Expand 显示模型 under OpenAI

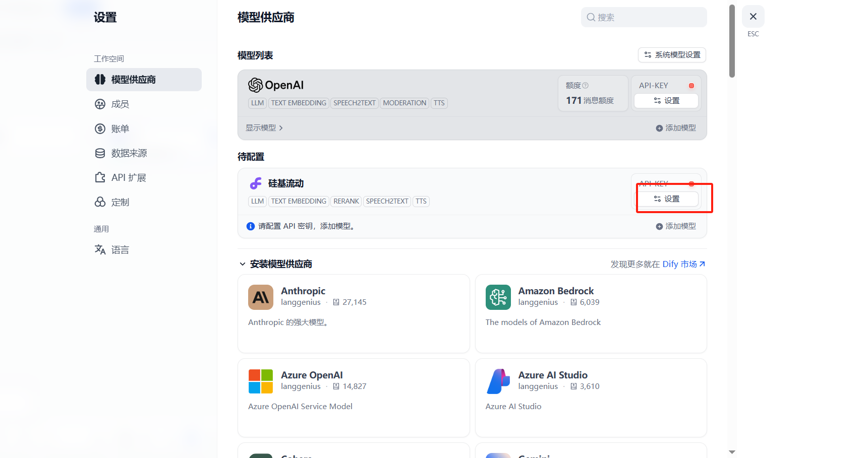pyautogui.click(x=264, y=128)
